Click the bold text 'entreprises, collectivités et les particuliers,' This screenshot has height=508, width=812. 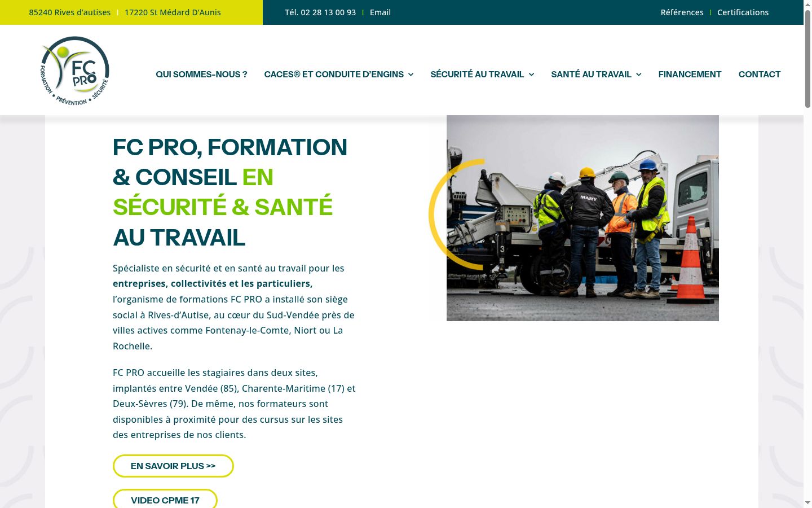click(213, 283)
